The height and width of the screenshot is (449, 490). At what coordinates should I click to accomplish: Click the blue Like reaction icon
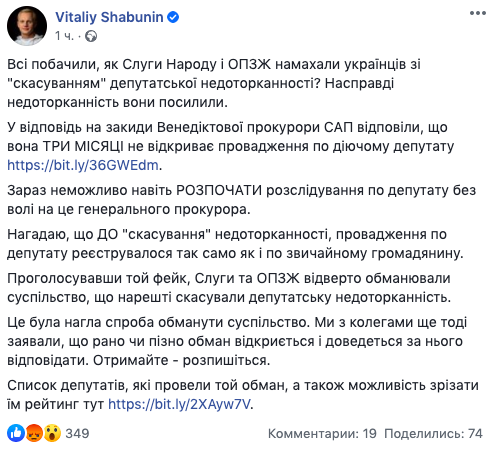pos(16,433)
